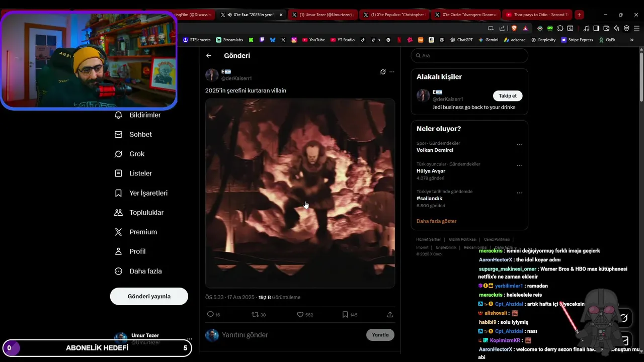644x362 pixels.
Task: Click the back arrow beside Gönderi
Action: [x=209, y=56]
